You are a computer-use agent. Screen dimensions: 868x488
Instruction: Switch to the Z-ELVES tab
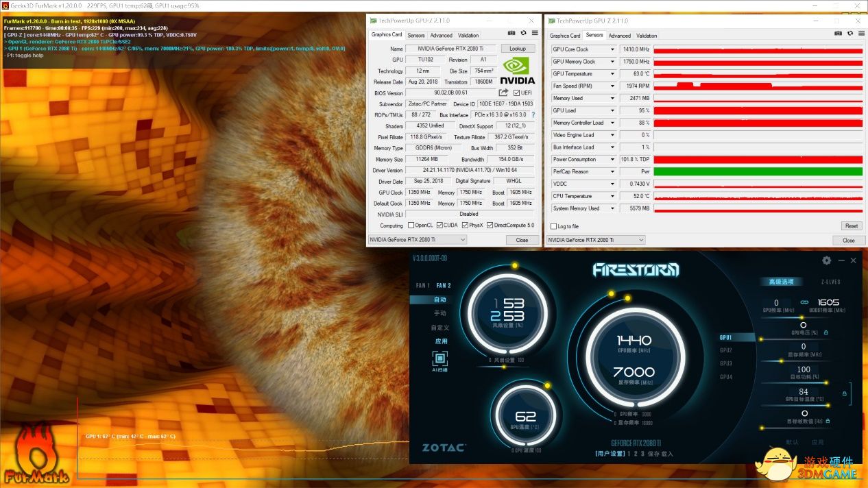[831, 282]
